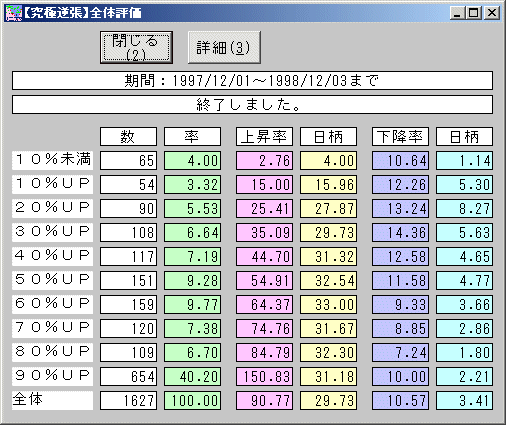Screen dimensions: 506x425
Task: Select the 率 column header
Action: tap(192, 136)
